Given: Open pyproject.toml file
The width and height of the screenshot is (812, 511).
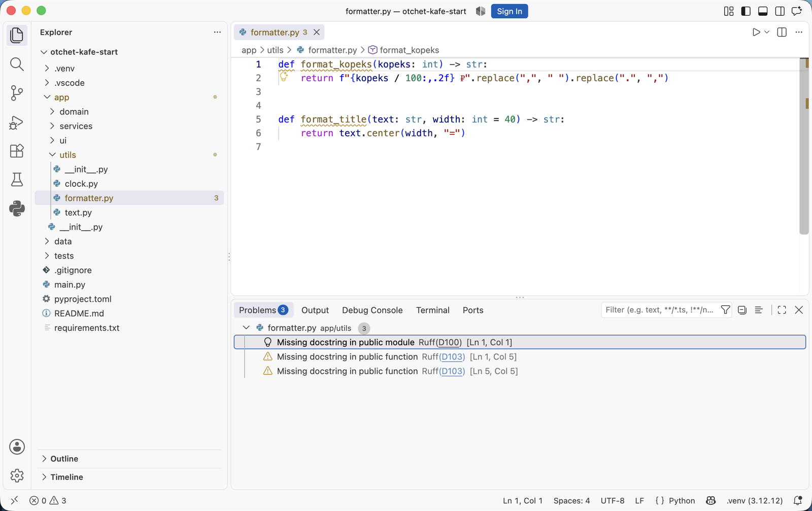Looking at the screenshot, I should (x=129, y=299).
